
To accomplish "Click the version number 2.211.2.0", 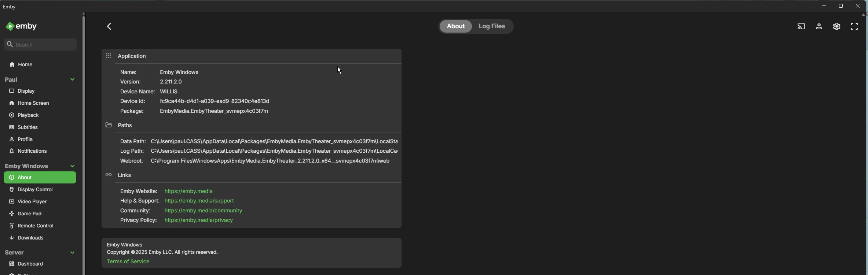I will [171, 82].
